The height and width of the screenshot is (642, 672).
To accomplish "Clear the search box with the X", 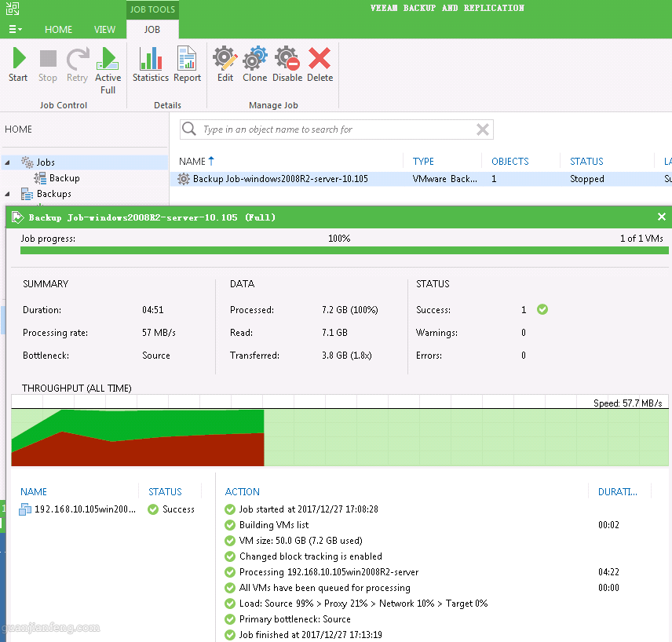I will 482,129.
